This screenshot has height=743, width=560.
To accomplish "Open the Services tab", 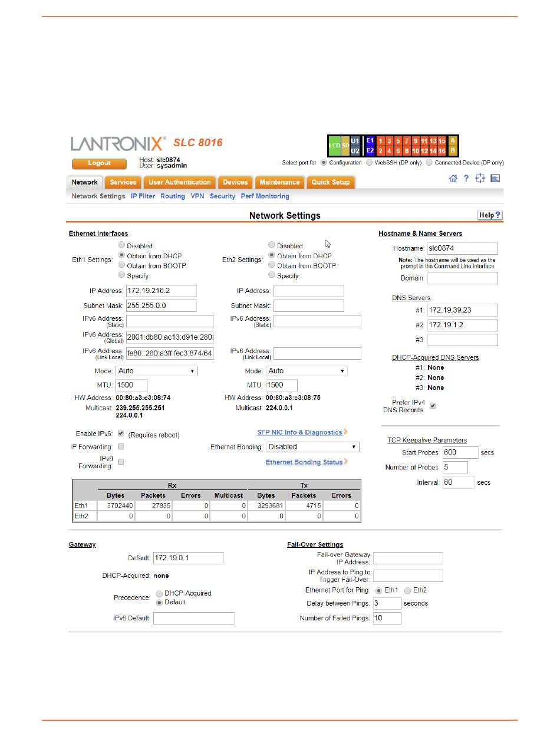I will (123, 182).
